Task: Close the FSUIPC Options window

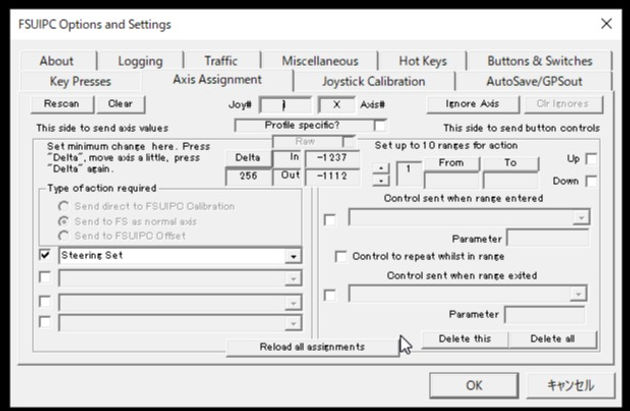Action: pos(606,24)
